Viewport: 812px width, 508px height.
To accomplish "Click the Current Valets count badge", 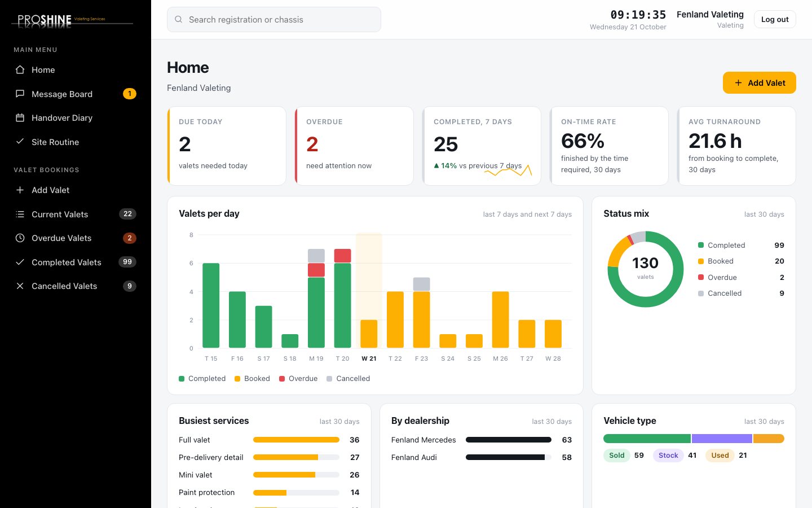I will (x=127, y=214).
